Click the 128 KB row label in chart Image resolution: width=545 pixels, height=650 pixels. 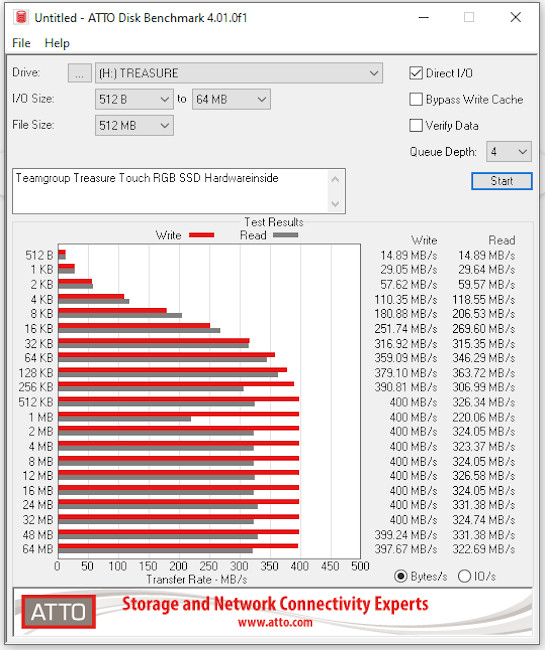[x=36, y=373]
